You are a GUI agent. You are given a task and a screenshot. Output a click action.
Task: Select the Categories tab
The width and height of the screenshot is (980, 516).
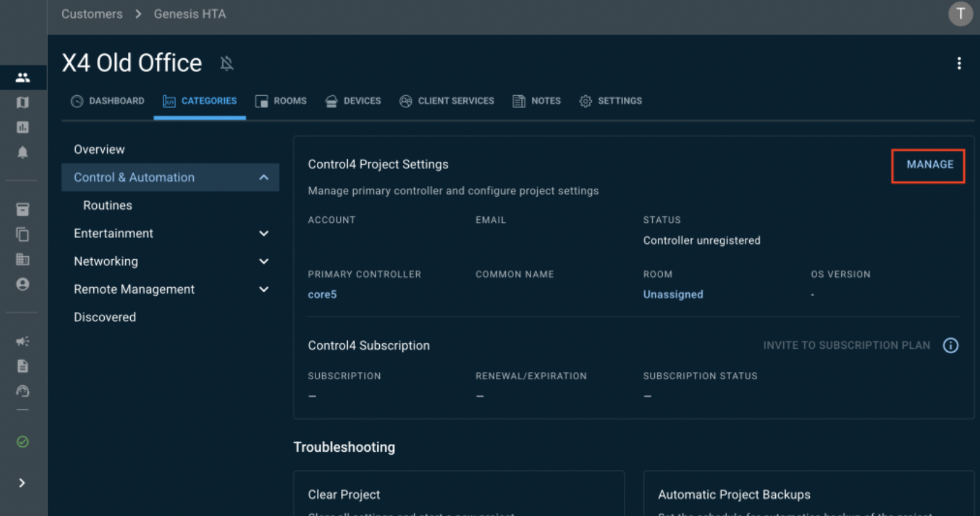(200, 101)
